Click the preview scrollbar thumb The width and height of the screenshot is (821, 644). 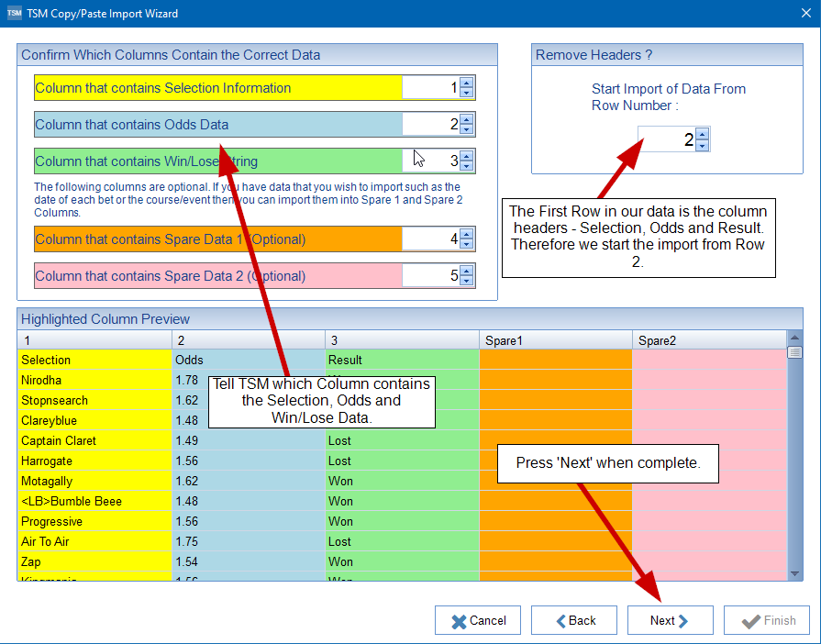(x=794, y=352)
